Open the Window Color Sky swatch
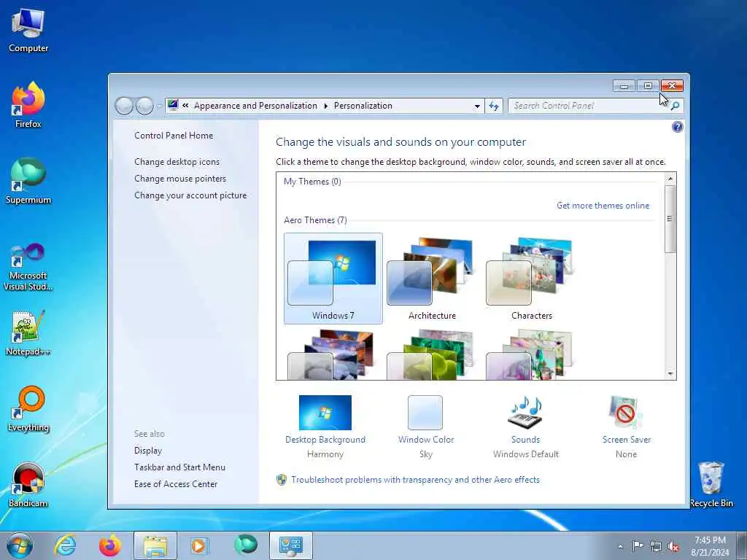 pyautogui.click(x=425, y=413)
